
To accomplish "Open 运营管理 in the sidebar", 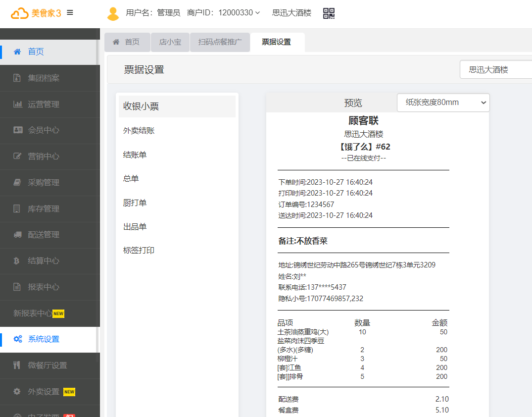I will click(x=44, y=104).
